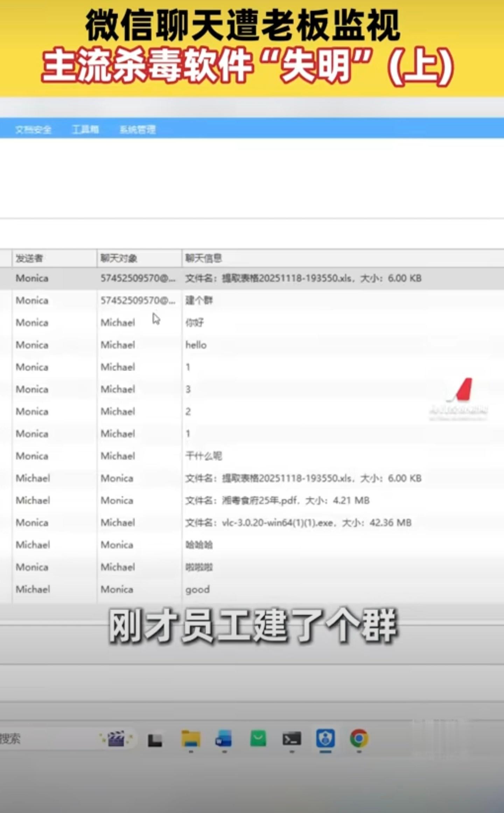Select the 啦啦啦 chat message
This screenshot has width=504, height=813.
(x=199, y=567)
